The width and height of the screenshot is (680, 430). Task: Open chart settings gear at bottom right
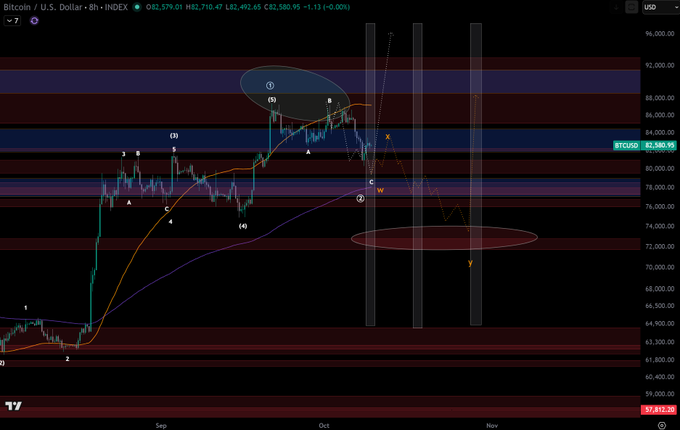pos(661,425)
